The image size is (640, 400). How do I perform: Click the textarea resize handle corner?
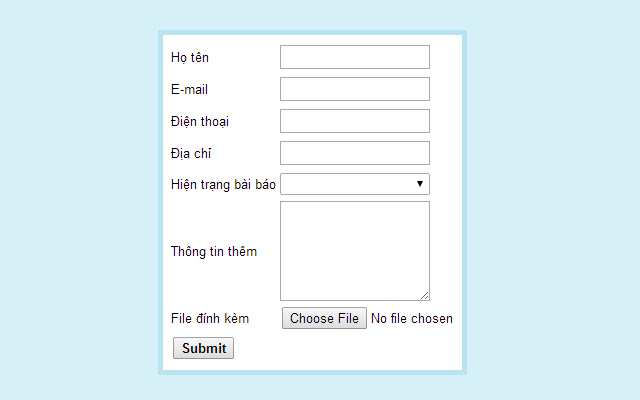425,296
